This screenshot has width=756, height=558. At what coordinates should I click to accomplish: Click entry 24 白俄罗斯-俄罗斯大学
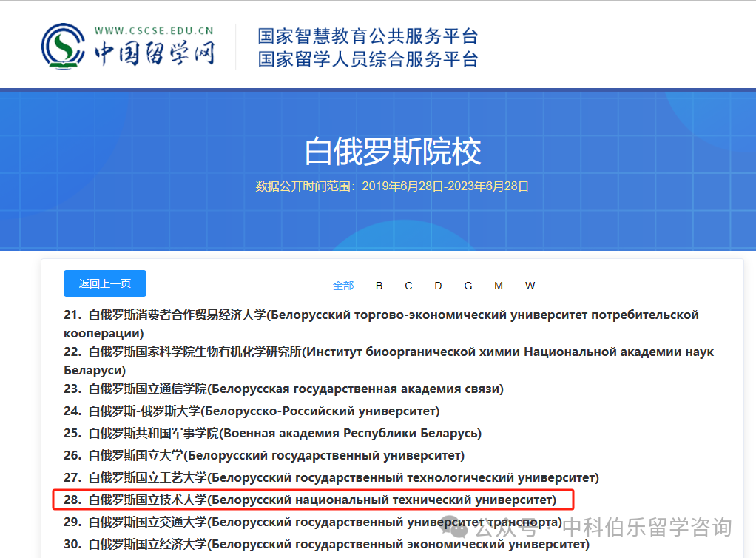252,411
